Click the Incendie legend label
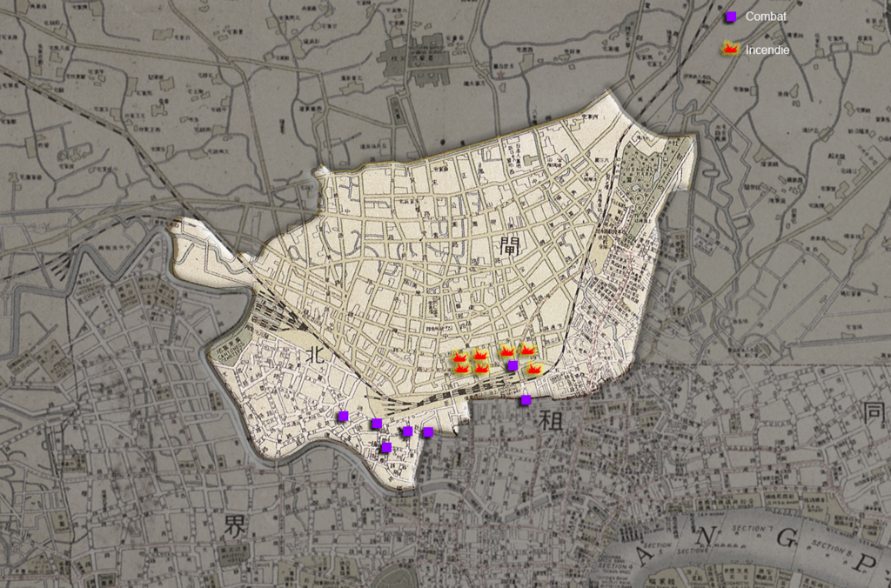 pos(767,50)
